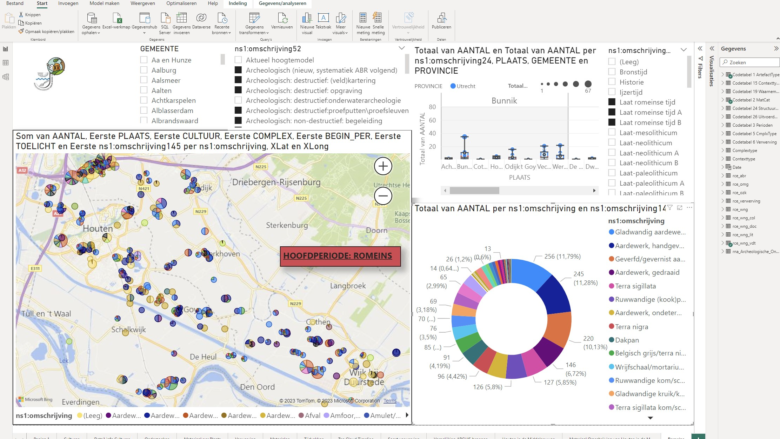Viewport: 780px width, 439px height.
Task: Click the Vernieuwen refresh icon
Action: [x=283, y=27]
